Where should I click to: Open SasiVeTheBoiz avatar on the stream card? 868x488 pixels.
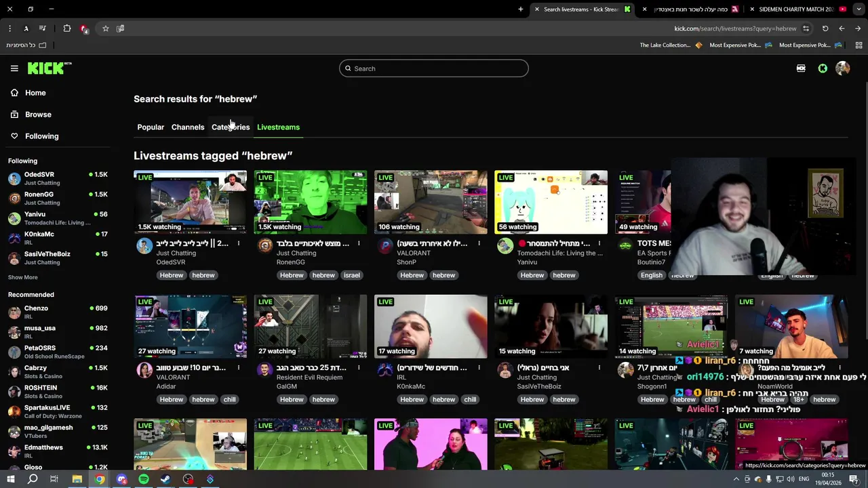(x=505, y=370)
